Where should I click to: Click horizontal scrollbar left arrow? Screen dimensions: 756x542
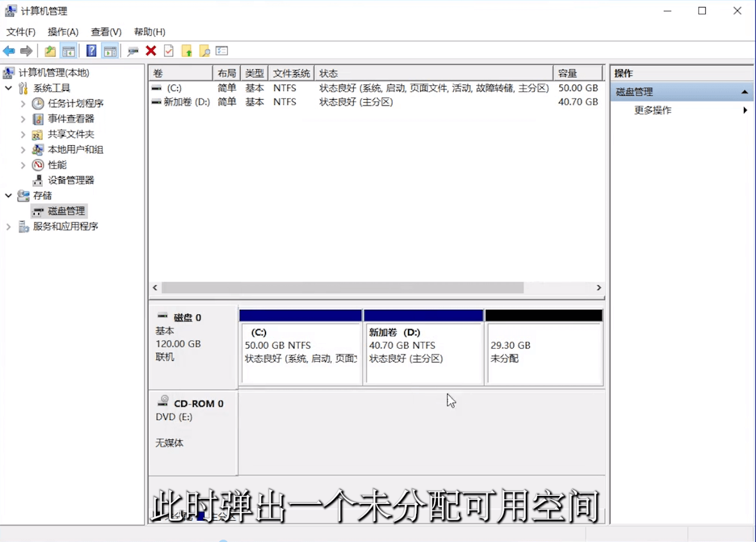click(155, 288)
